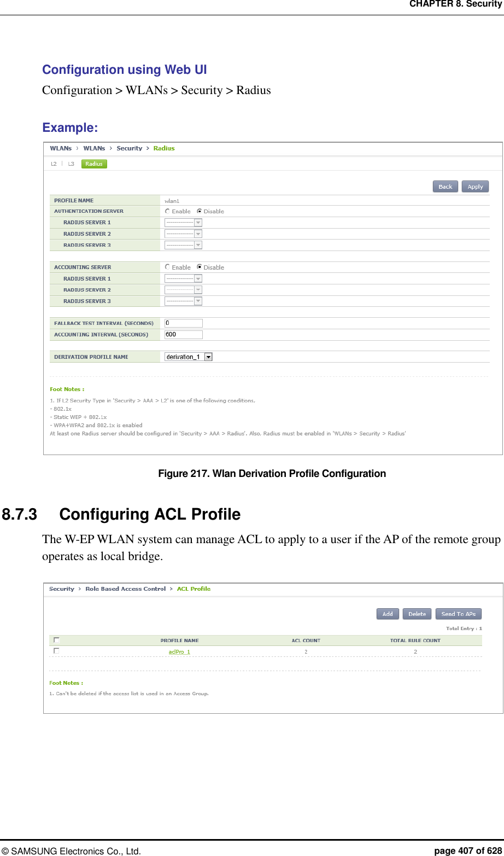Check the aclPro_1 row checkbox
Viewport: 504px width, 856px height.
pyautogui.click(x=56, y=651)
